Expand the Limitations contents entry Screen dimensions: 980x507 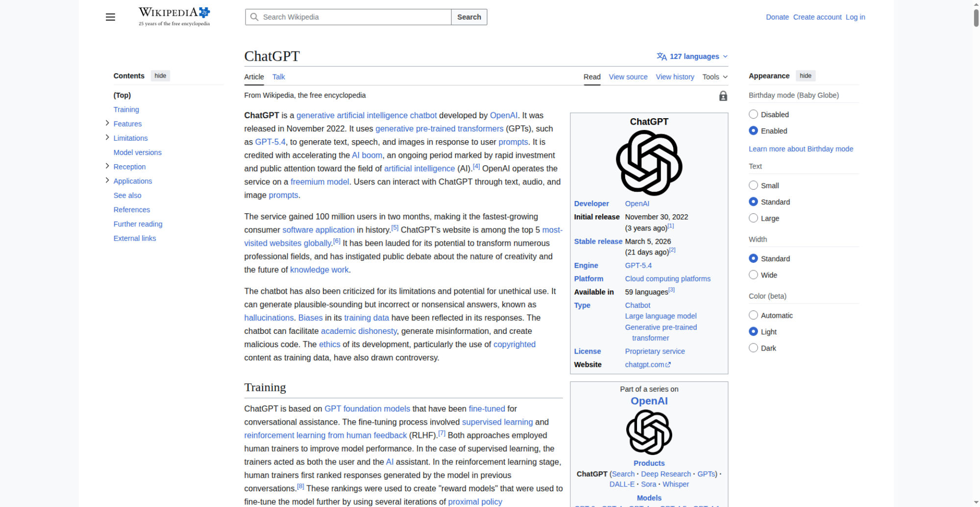point(107,137)
